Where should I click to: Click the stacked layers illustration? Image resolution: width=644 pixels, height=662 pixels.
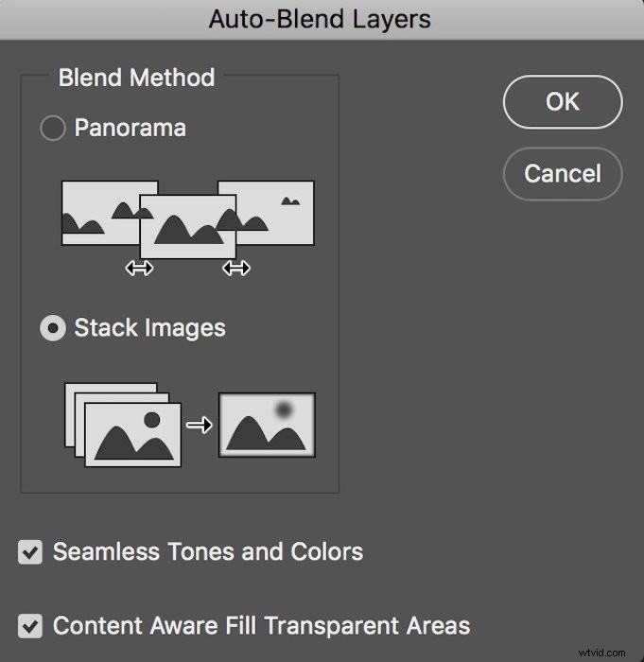(x=123, y=424)
